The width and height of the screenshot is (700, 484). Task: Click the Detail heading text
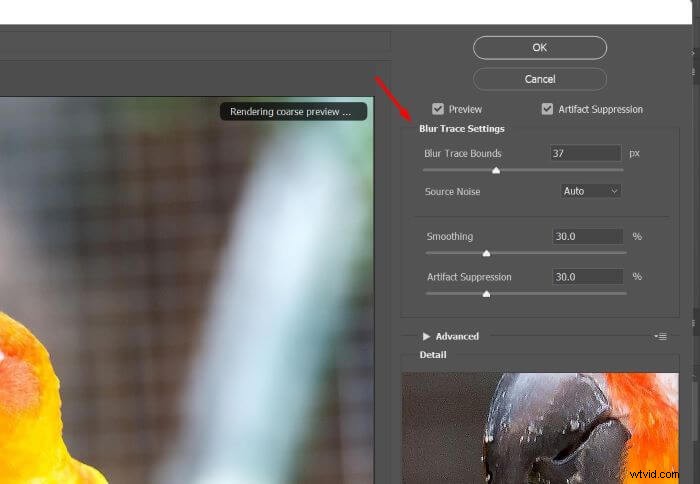pos(433,355)
